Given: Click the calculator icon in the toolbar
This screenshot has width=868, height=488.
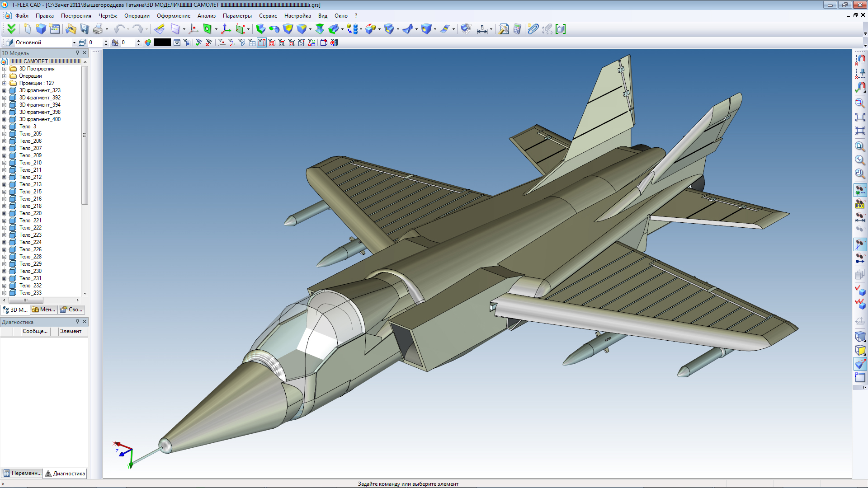Looking at the screenshot, I should pos(517,29).
